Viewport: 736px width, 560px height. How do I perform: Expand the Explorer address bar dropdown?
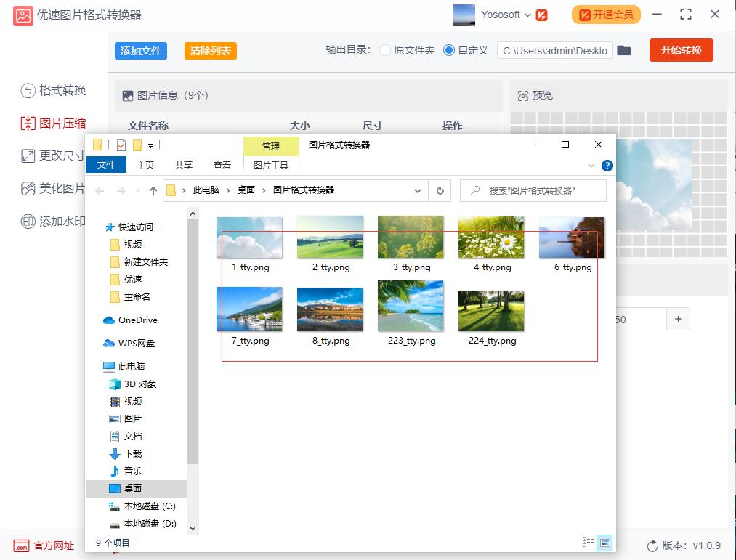pos(418,190)
